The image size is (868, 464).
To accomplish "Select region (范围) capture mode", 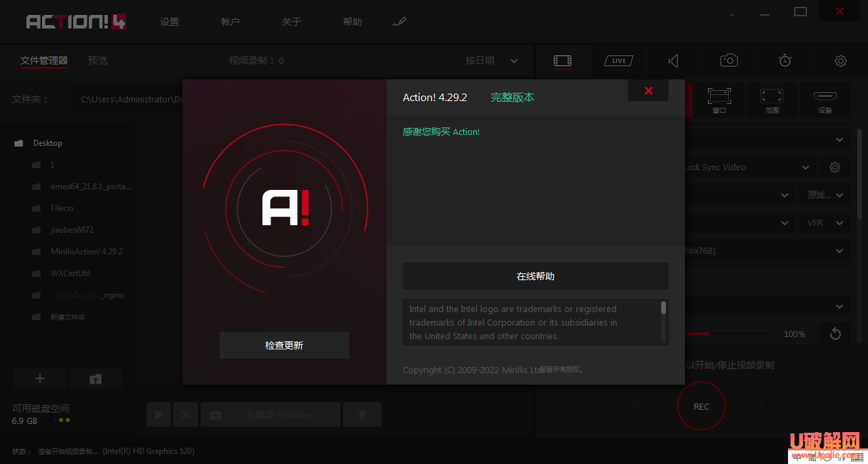I will tap(772, 100).
